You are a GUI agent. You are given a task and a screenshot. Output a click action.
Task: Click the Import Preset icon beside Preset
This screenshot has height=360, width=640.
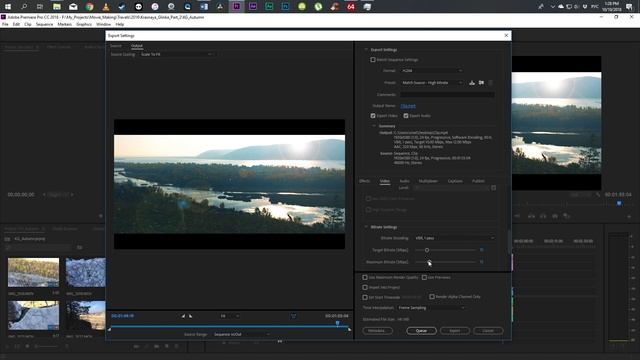point(482,82)
